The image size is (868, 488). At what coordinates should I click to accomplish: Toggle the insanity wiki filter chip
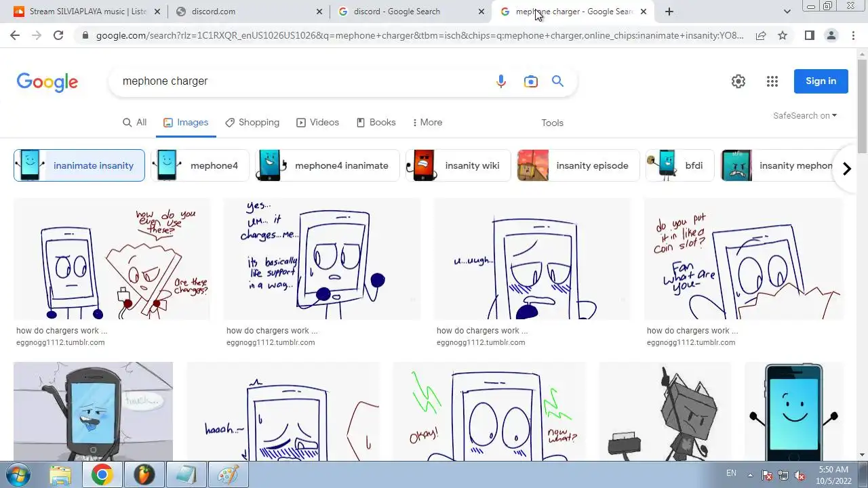click(x=458, y=165)
